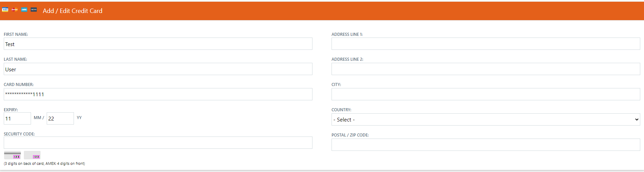Select the Card Number input
The image size is (644, 172).
(x=158, y=95)
